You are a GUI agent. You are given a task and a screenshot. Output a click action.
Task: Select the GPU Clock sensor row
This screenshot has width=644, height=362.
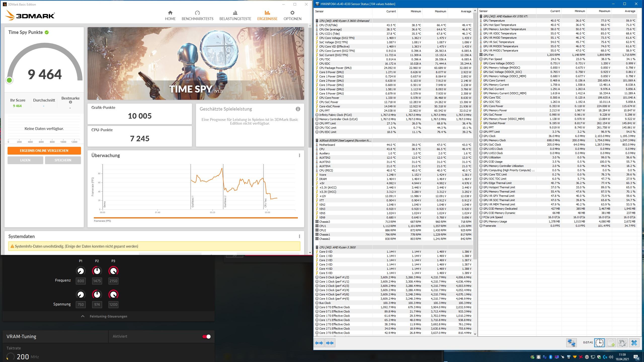pyautogui.click(x=558, y=136)
